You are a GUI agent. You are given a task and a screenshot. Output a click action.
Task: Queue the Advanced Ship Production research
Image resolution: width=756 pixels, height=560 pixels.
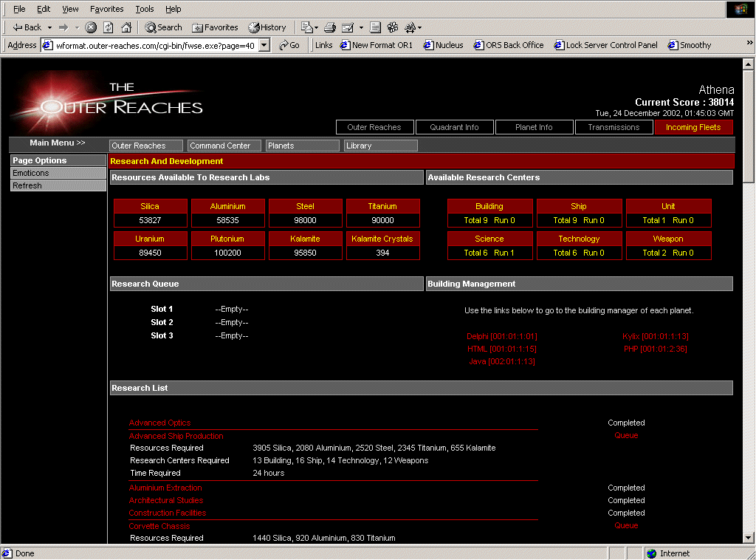[x=626, y=436]
